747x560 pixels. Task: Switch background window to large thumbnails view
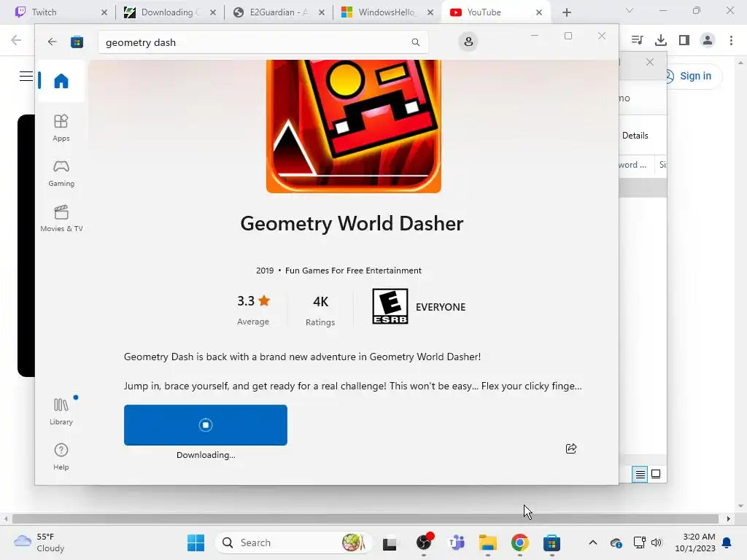pyautogui.click(x=656, y=474)
